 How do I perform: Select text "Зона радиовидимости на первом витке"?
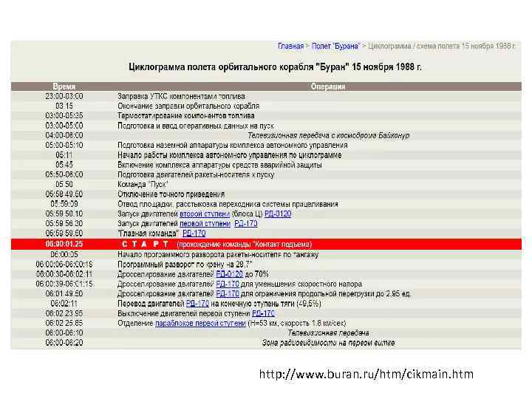[x=328, y=343]
